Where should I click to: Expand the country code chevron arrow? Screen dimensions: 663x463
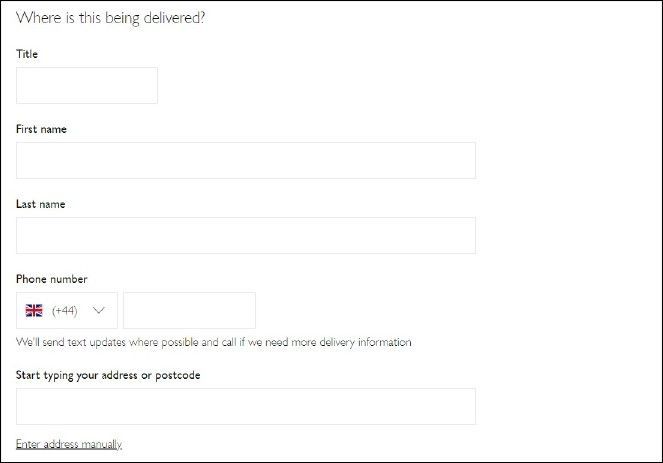[x=99, y=310]
